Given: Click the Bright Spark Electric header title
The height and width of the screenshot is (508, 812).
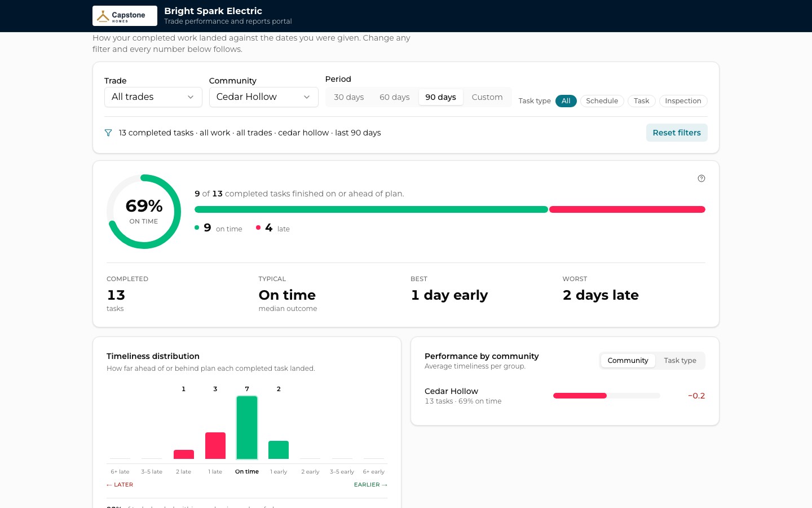Looking at the screenshot, I should pos(213,11).
